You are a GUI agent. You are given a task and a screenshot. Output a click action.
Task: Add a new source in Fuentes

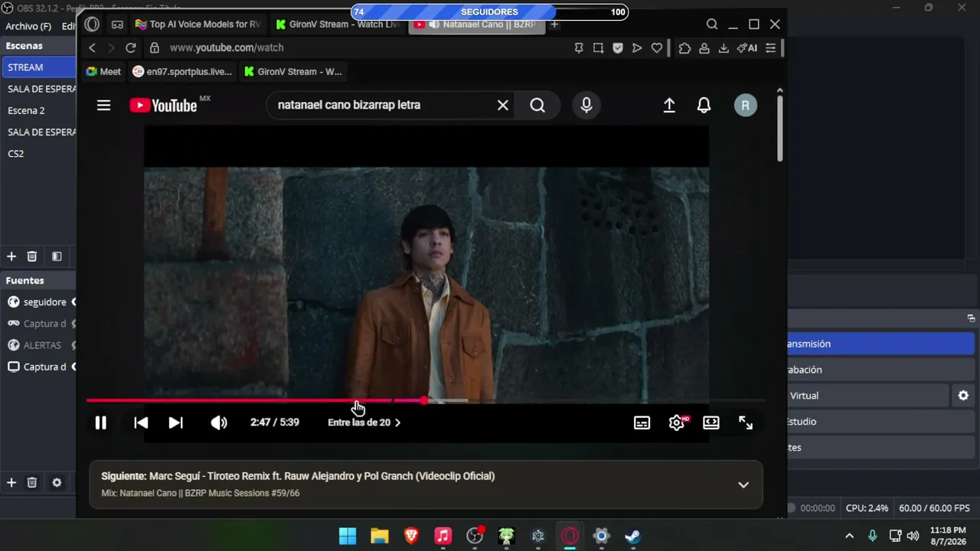tap(11, 482)
